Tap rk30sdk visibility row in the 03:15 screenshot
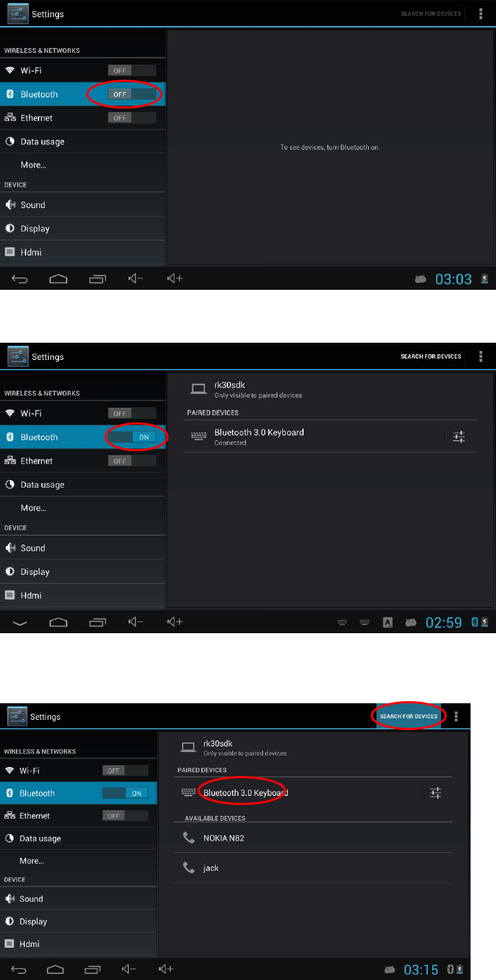Screen dimensions: 496x980 coord(313,747)
